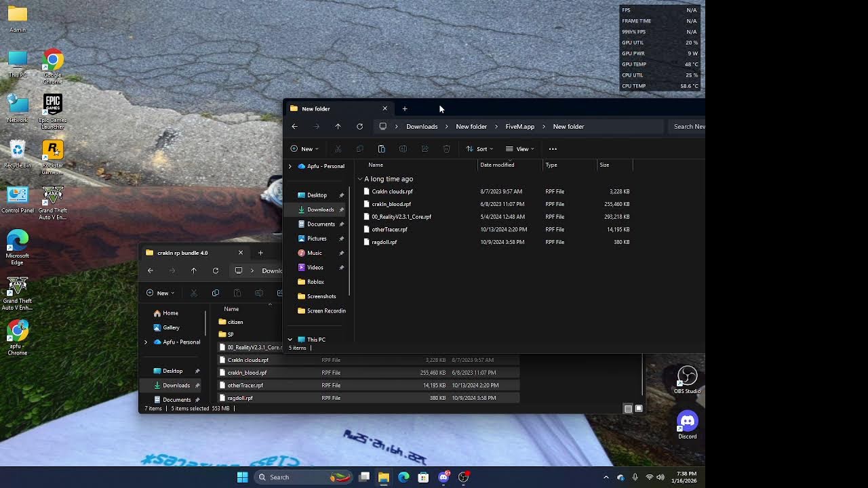Open New dropdown in crakin rp bundle window
This screenshot has height=488, width=868.
point(160,293)
